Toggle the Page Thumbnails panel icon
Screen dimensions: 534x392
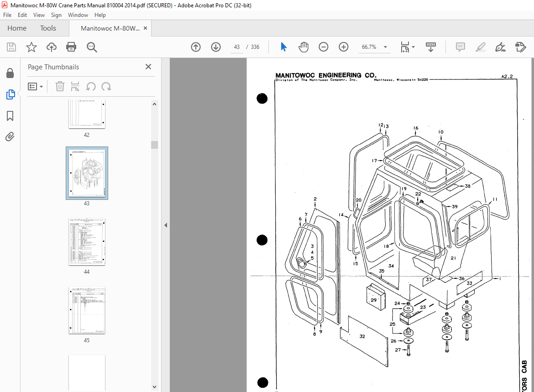coord(10,94)
